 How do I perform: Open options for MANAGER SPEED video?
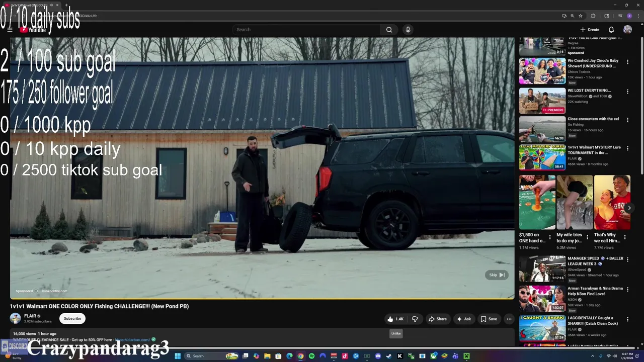coord(627,259)
